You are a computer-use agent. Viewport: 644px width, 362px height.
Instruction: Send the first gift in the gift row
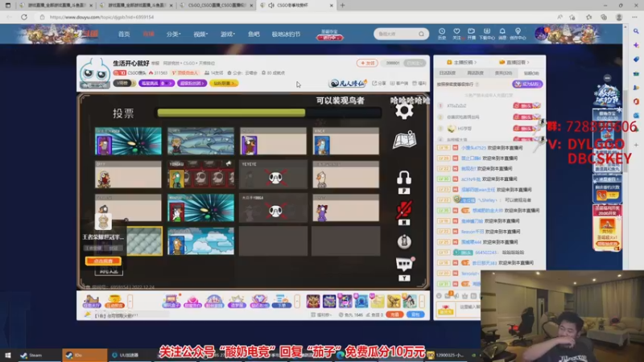[x=313, y=301]
